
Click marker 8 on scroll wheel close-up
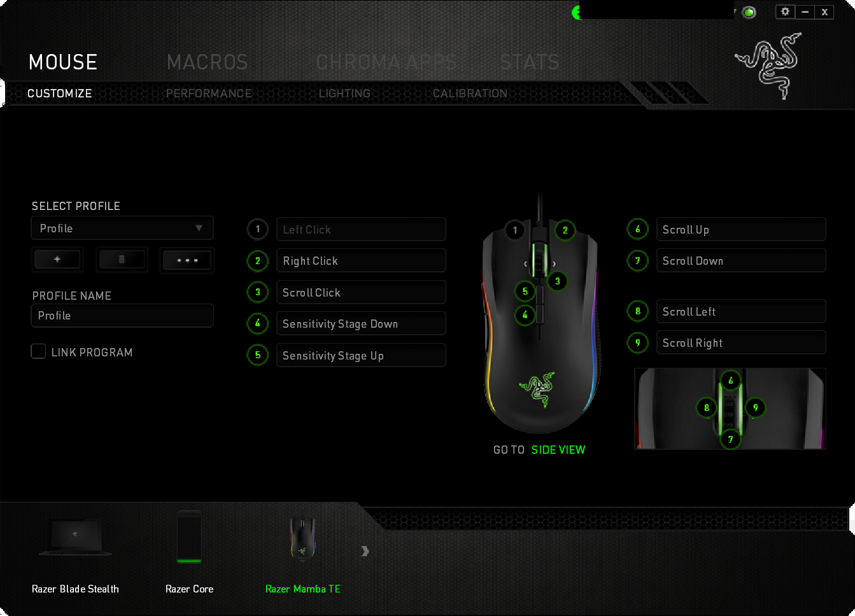click(x=706, y=407)
